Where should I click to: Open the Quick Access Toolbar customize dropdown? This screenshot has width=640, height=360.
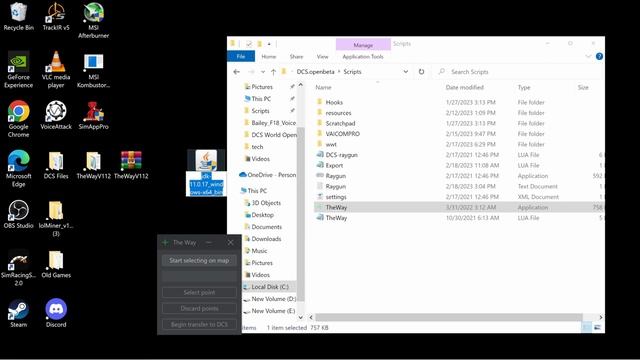[x=269, y=44]
